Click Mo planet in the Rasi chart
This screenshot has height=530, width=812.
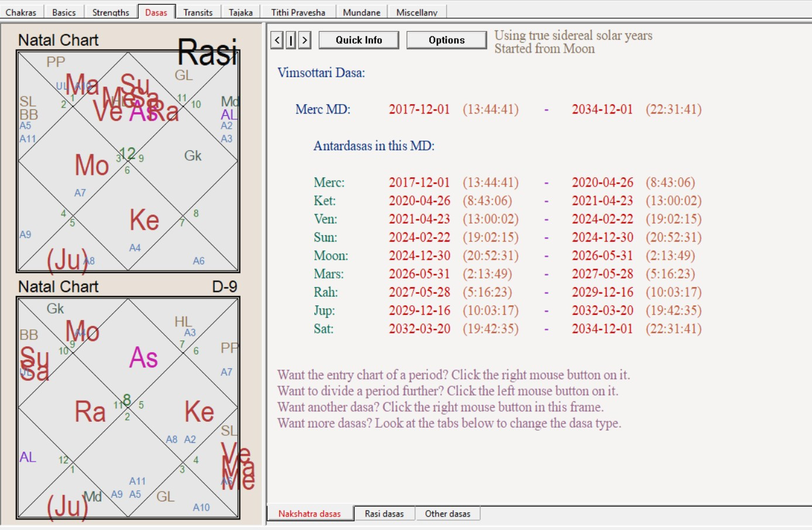tap(91, 166)
